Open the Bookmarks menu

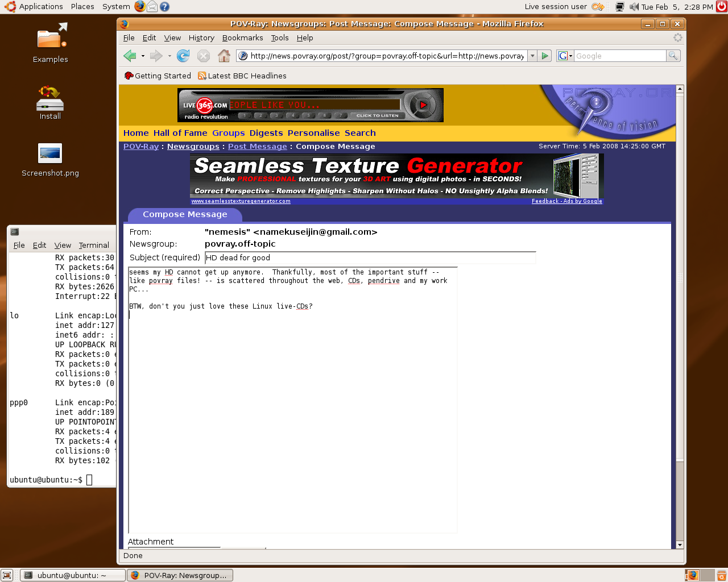(x=242, y=38)
